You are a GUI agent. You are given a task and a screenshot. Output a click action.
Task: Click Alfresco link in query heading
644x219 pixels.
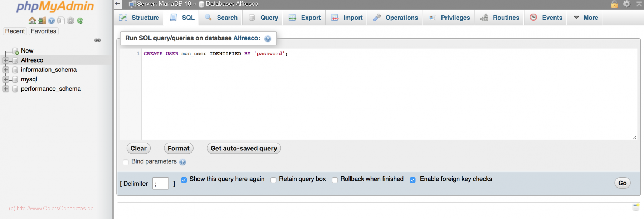coord(247,38)
